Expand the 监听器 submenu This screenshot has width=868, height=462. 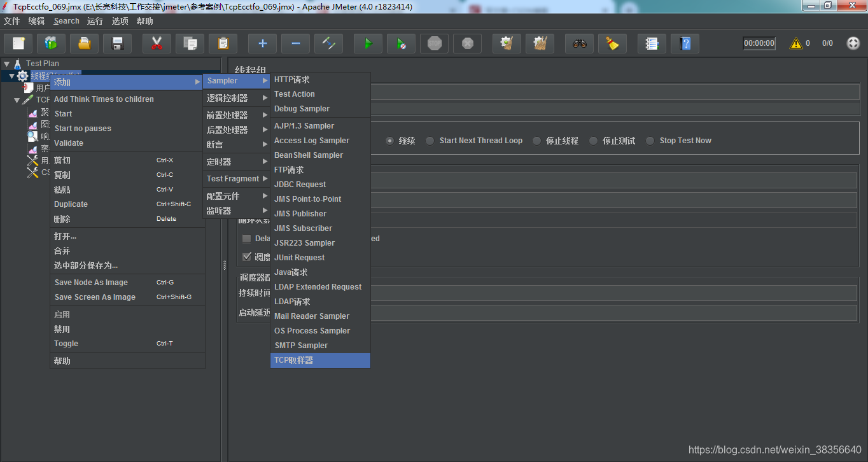point(236,211)
